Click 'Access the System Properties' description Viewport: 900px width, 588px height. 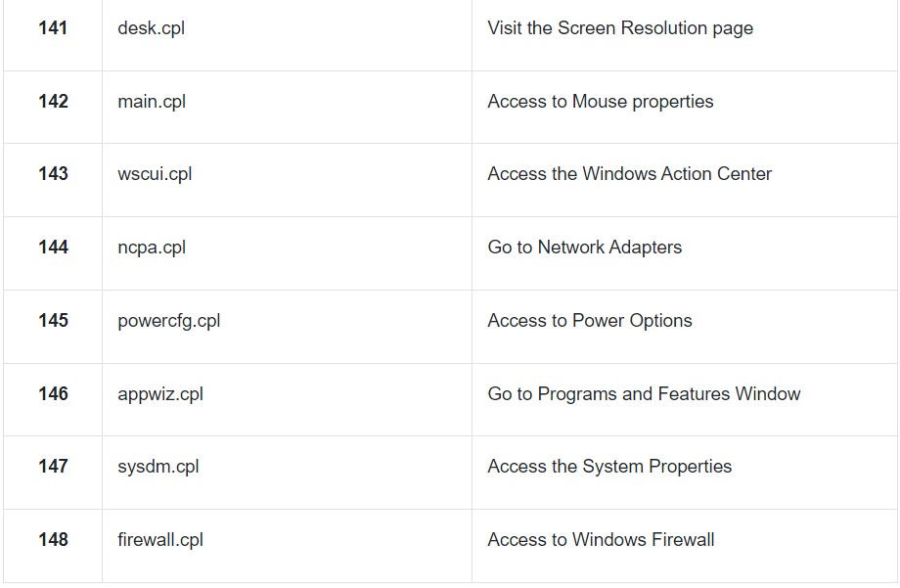tap(609, 467)
